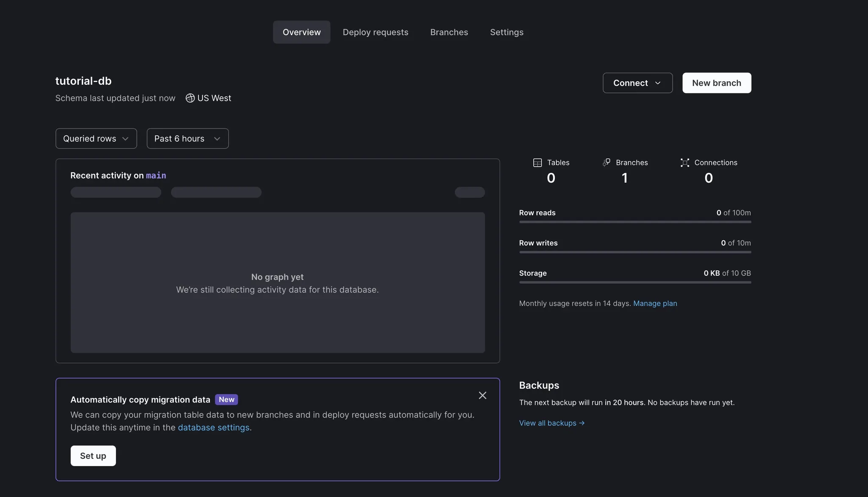The width and height of the screenshot is (868, 497).
Task: Create a New branch
Action: point(716,83)
